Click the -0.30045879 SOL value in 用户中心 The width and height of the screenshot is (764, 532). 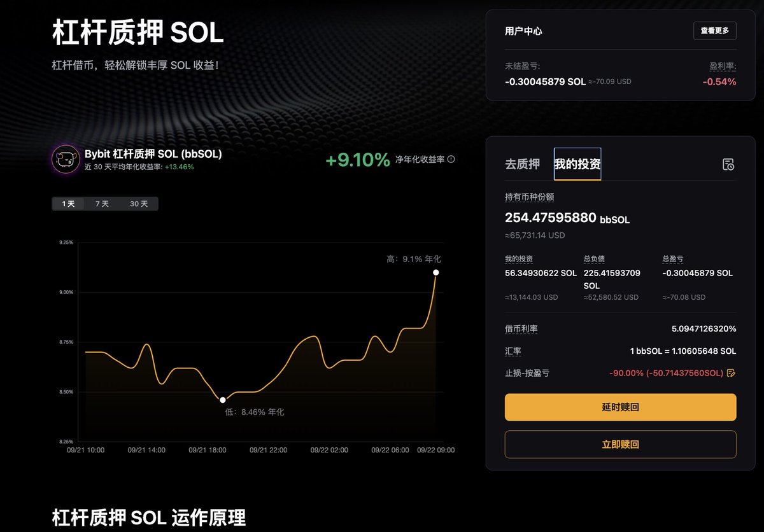pos(545,81)
